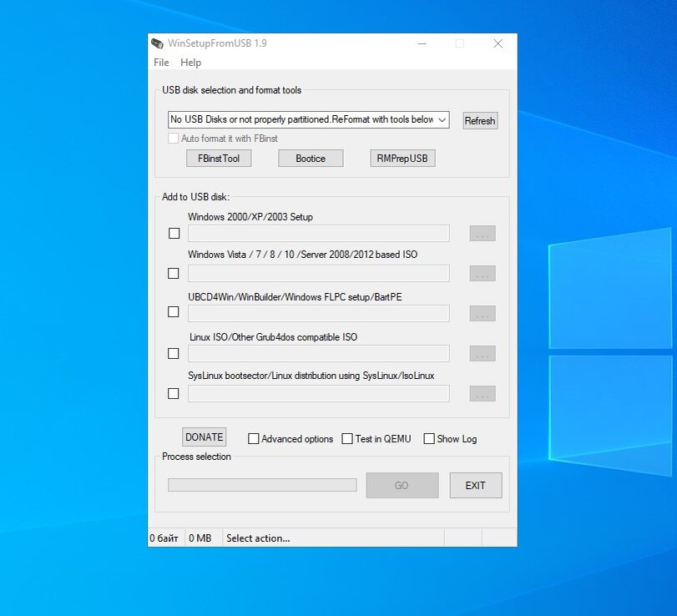Browse for Linux ISO/Grub4dos compatible ISO
This screenshot has height=616, width=677.
pyautogui.click(x=482, y=354)
